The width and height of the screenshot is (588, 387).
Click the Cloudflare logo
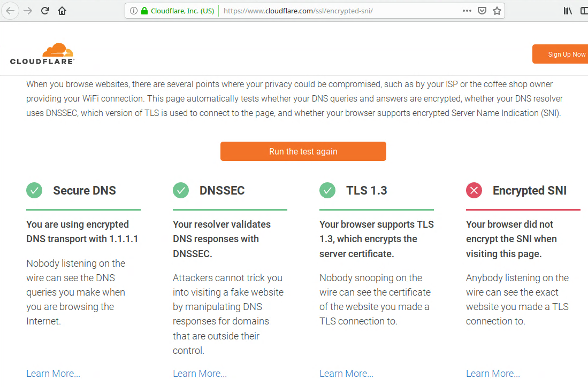coord(42,54)
